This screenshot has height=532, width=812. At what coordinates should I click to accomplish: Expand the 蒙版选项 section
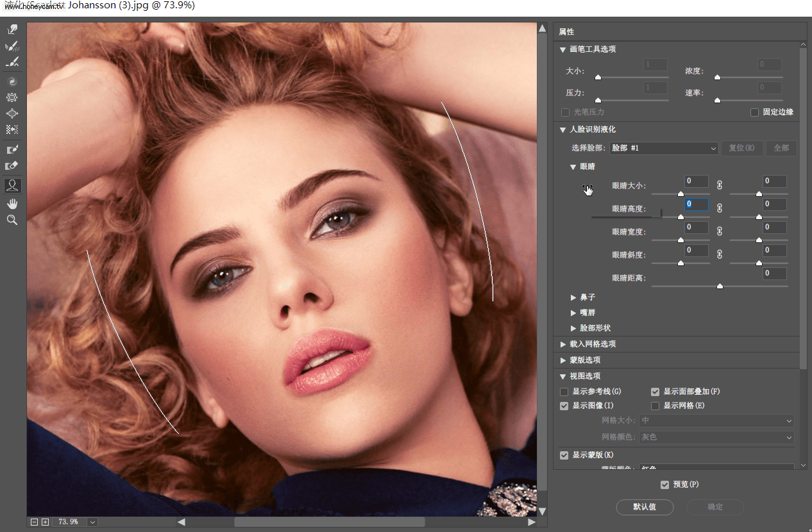coord(564,360)
